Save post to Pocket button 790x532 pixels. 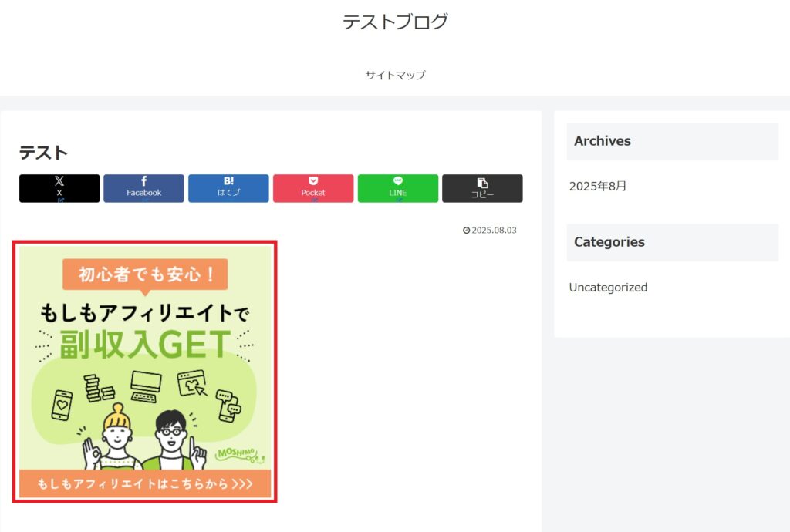coord(313,189)
